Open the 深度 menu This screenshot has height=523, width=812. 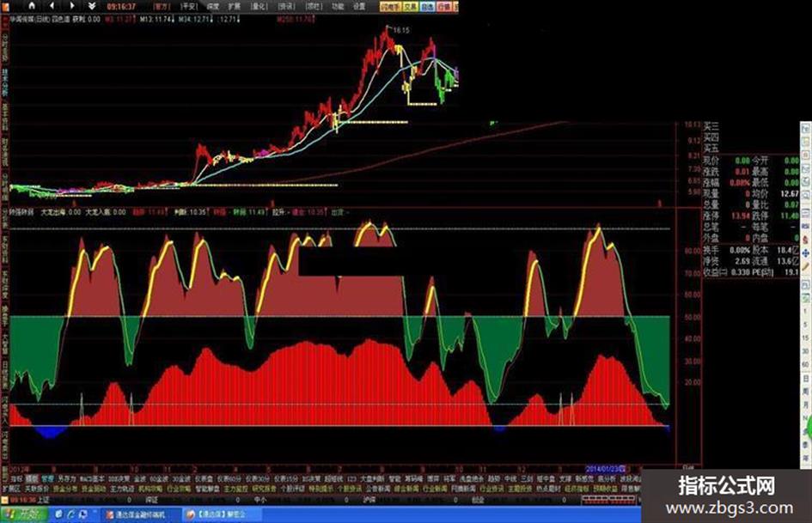click(x=212, y=7)
